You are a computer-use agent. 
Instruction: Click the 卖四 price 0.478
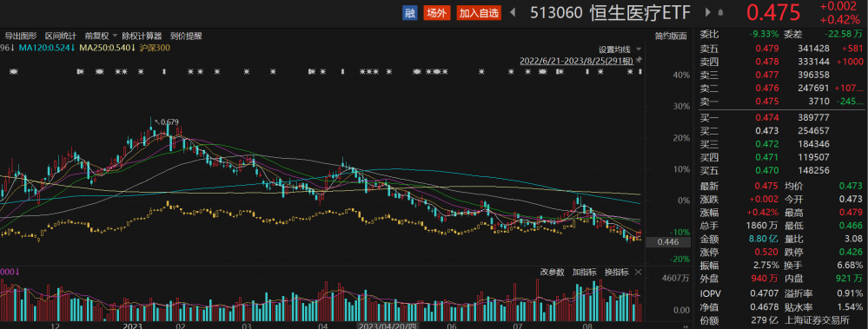point(767,61)
